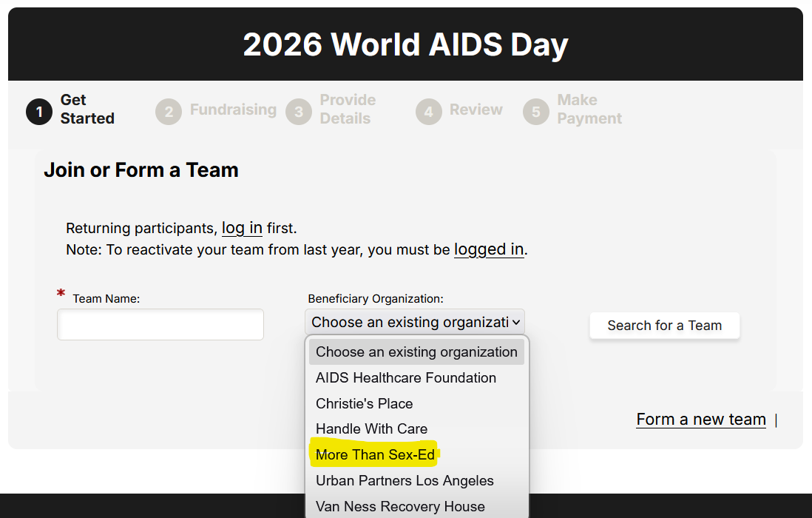Screen dimensions: 812x518
Task: Go to the Fundraising step label
Action: point(233,110)
